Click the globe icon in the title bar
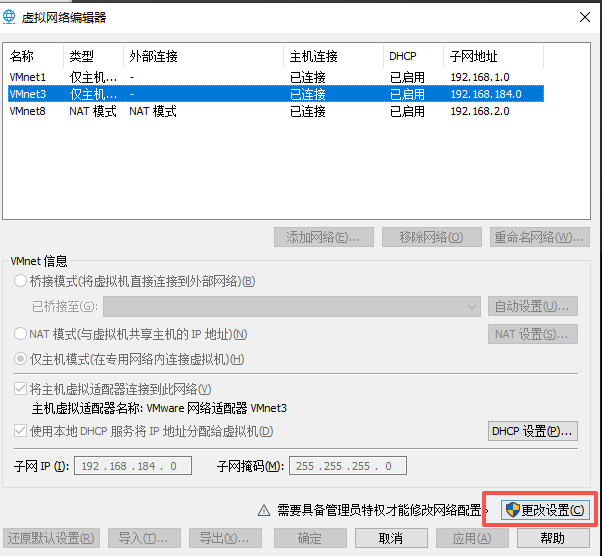 (x=9, y=17)
